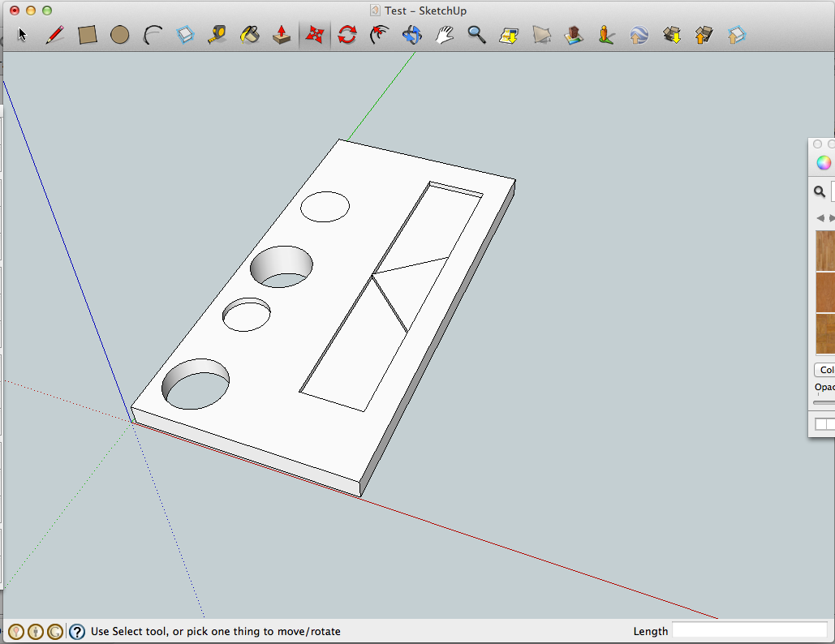This screenshot has width=835, height=644.
Task: Activate the Zoom tool
Action: (x=477, y=34)
